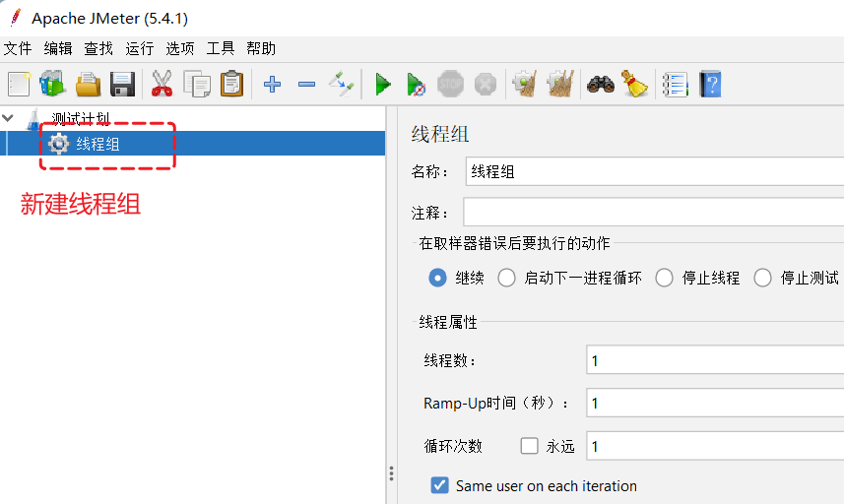Click the 循环次数 value field

coord(715,446)
